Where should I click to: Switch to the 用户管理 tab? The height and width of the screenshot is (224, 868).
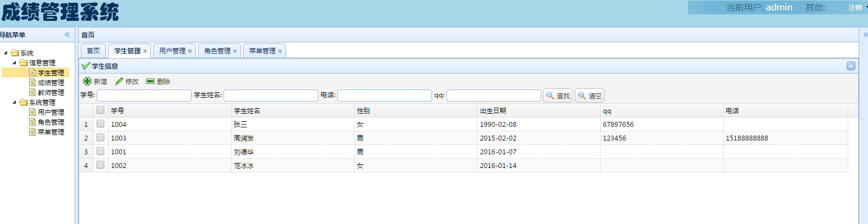pyautogui.click(x=172, y=51)
